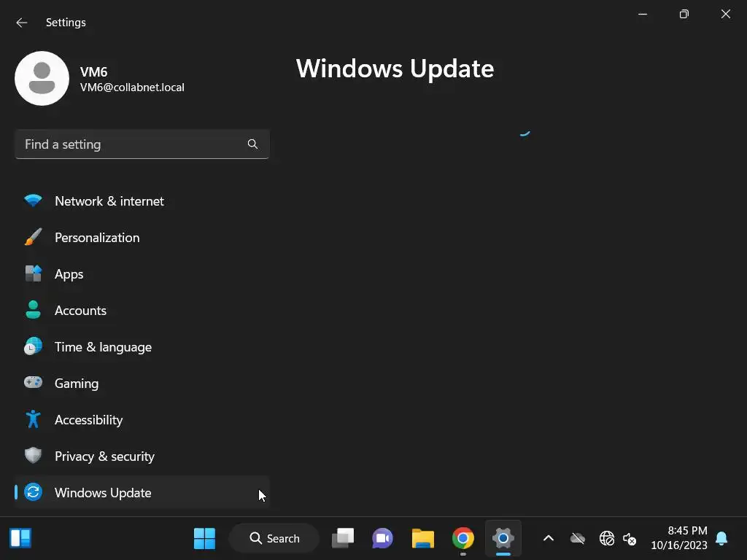Open Privacy & security
Viewport: 747px width, 560px height.
tap(142, 456)
